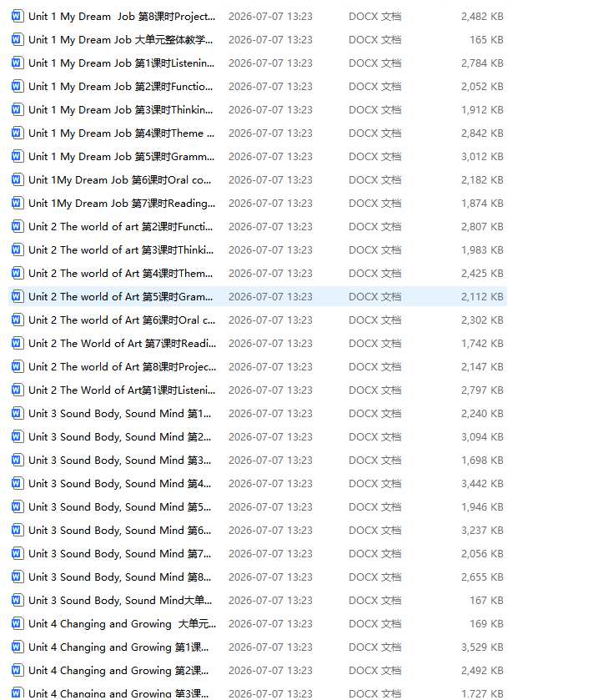593x700 pixels.
Task: Click the Word icon of Unit 1 第8课时 Project file
Action: tap(17, 17)
